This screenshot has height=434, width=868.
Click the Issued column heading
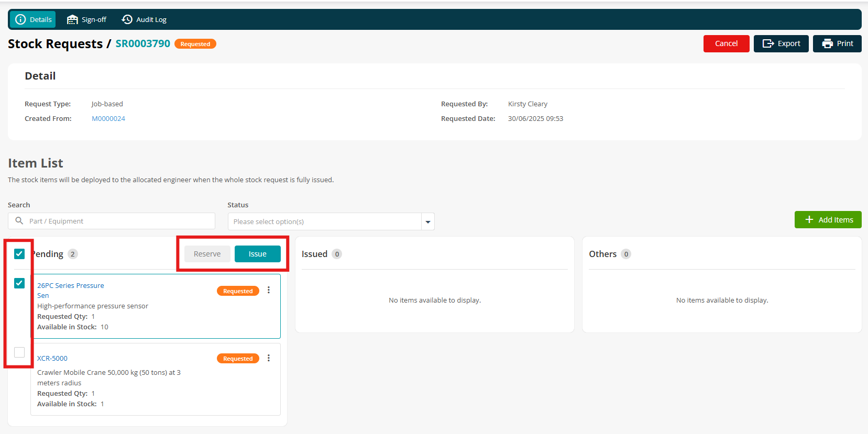pyautogui.click(x=314, y=254)
